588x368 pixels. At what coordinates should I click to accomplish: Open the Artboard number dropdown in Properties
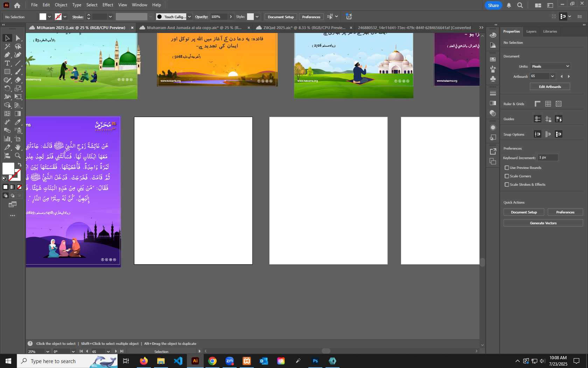[x=552, y=76]
